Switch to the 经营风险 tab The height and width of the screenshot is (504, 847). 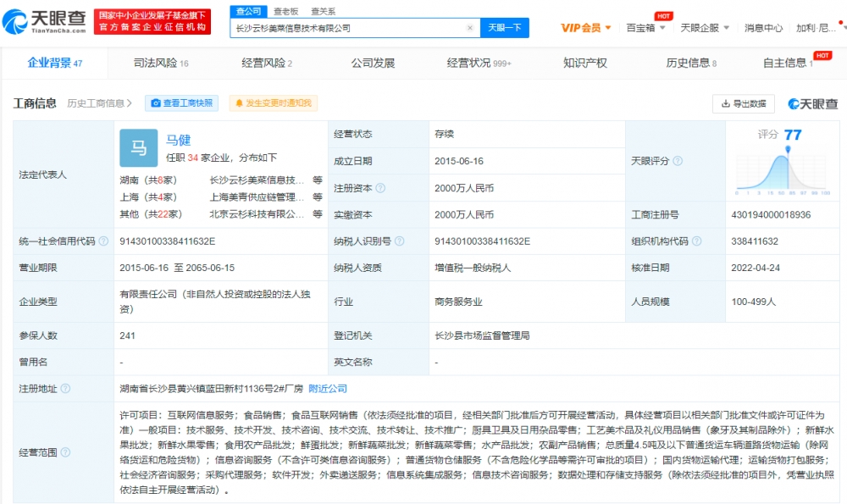coord(267,64)
